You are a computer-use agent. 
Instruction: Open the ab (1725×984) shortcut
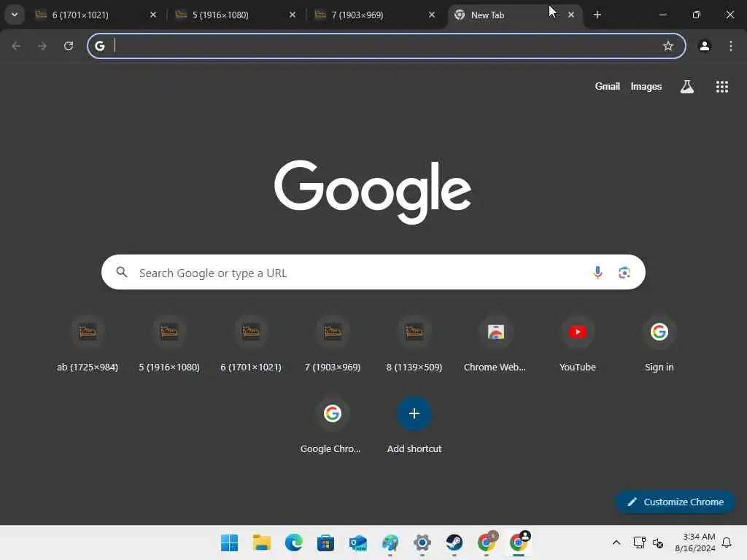coord(88,344)
